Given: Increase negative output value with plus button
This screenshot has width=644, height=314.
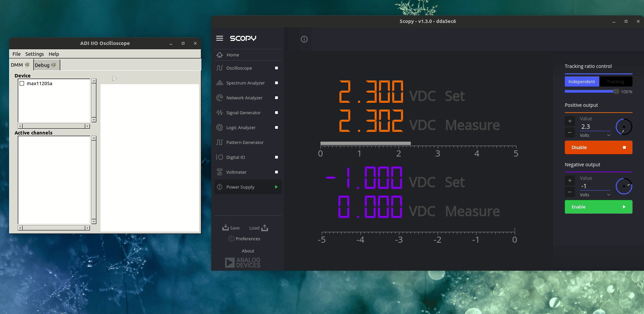Looking at the screenshot, I should [x=570, y=180].
